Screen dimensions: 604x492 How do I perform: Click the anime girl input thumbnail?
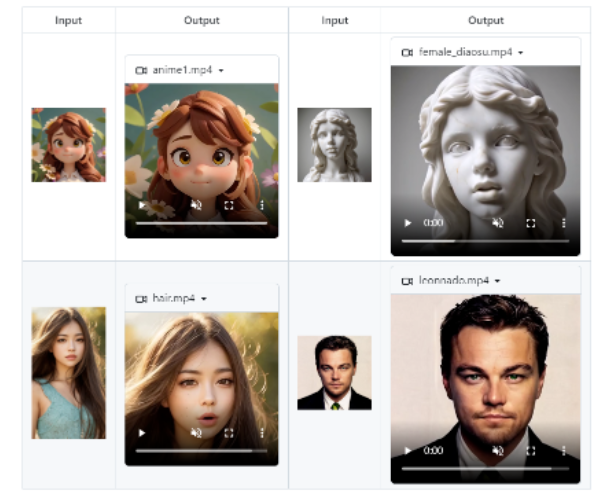(68, 145)
